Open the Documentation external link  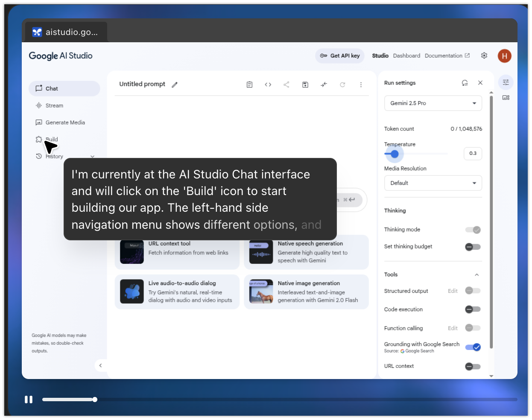(x=447, y=55)
